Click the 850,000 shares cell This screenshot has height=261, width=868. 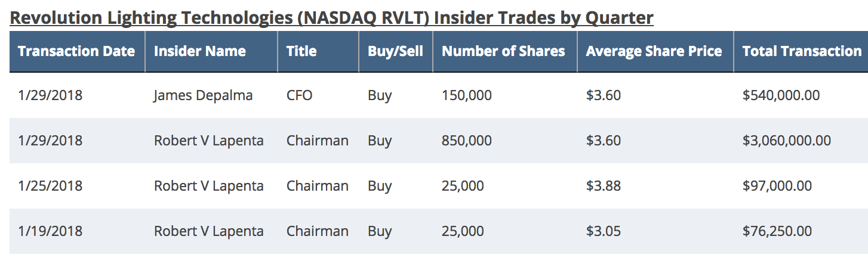[x=467, y=141]
